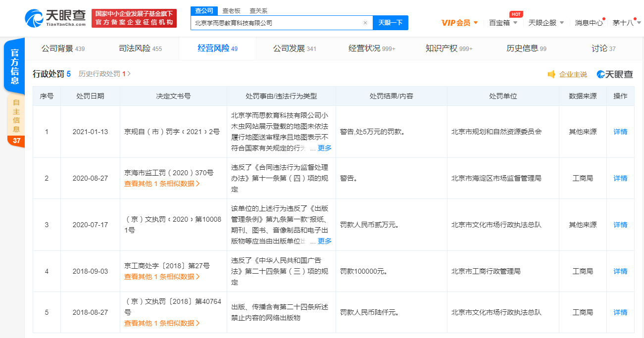Click 京规自（市）罚字﹝2021﹞2号 document number
Viewport: 644px width, 338px height.
(x=172, y=132)
